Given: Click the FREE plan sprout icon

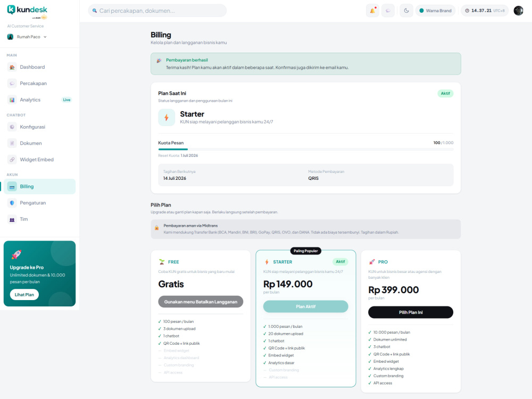Looking at the screenshot, I should 162,262.
